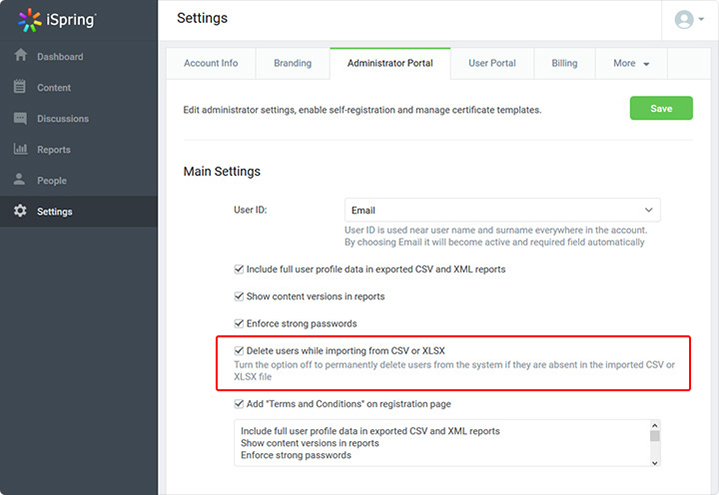This screenshot has width=719, height=495.
Task: Toggle Show content versions in reports checkbox
Action: tap(239, 296)
